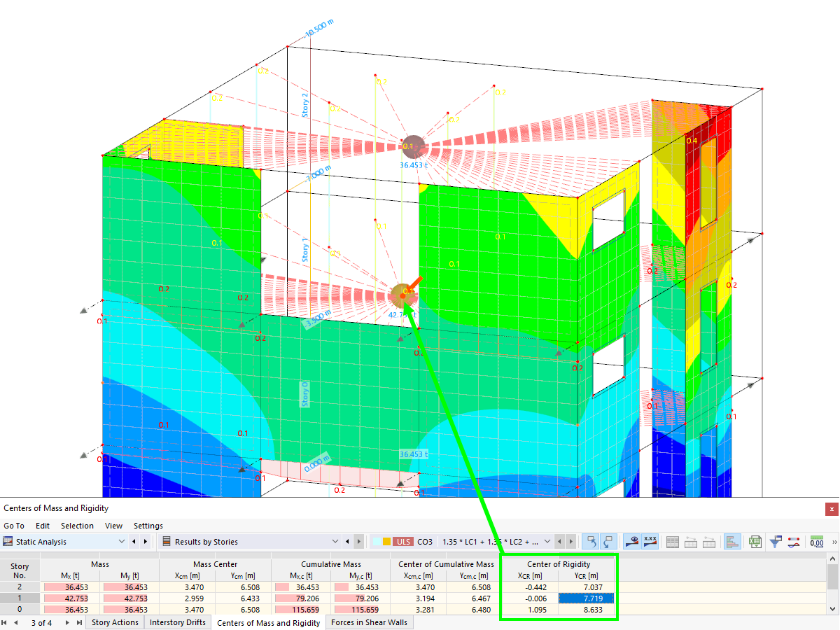Open the Selection menu
Viewport: 840px width, 630px height.
[x=77, y=526]
